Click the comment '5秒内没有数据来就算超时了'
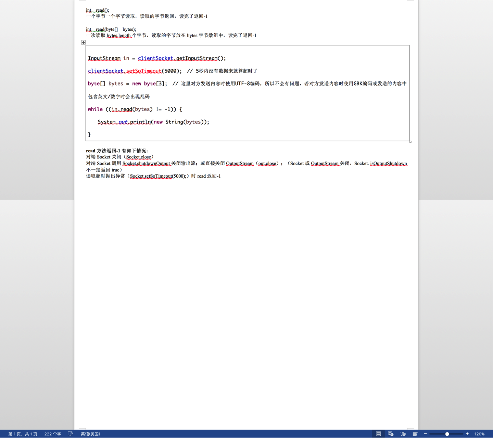The image size is (493, 448). [226, 71]
